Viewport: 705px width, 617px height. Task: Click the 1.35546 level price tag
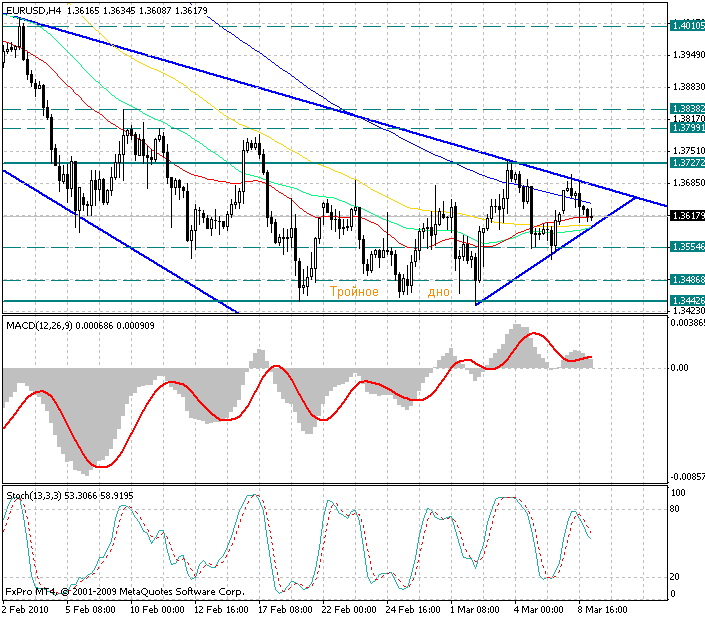tap(687, 247)
